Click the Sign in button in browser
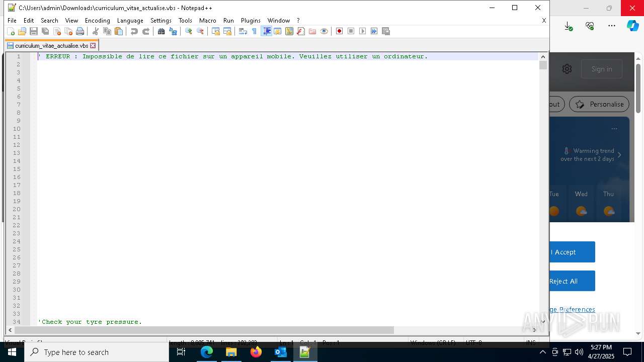This screenshot has width=644, height=362. (x=602, y=69)
